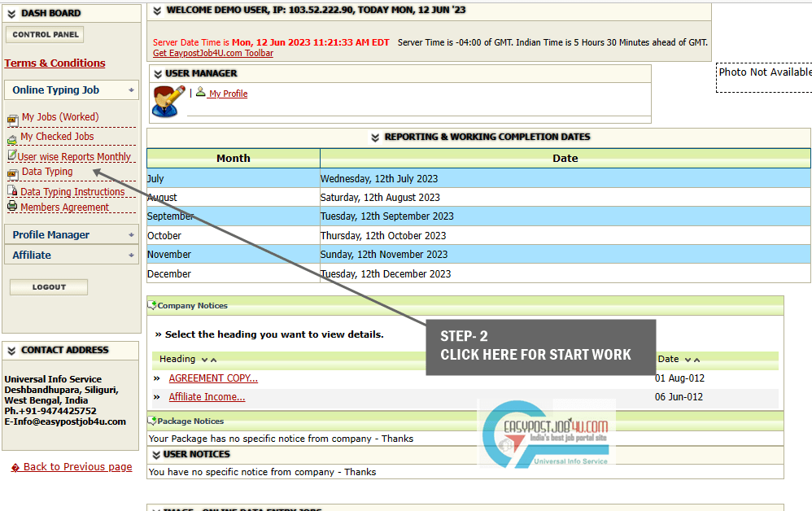This screenshot has width=812, height=511.
Task: Collapse the User Manager section chevron
Action: pyautogui.click(x=158, y=74)
